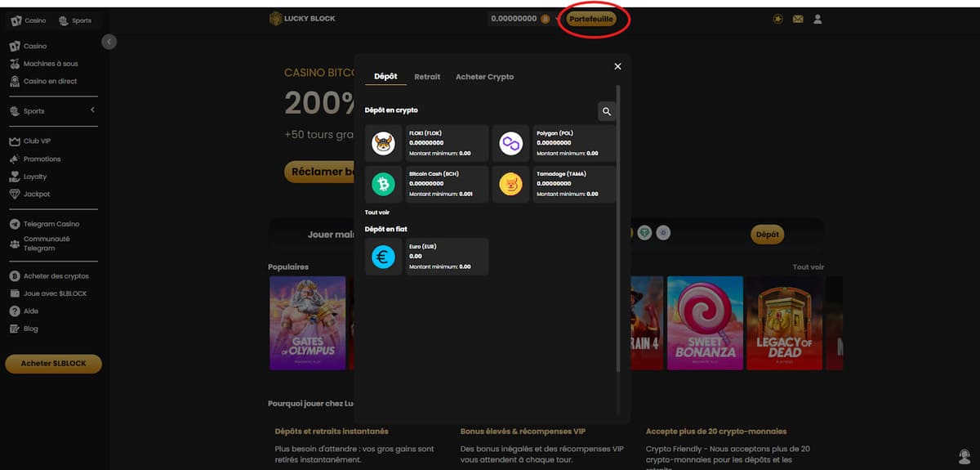Viewport: 980px width, 470px height.
Task: Click Tout voir under crypto deposits
Action: 376,213
